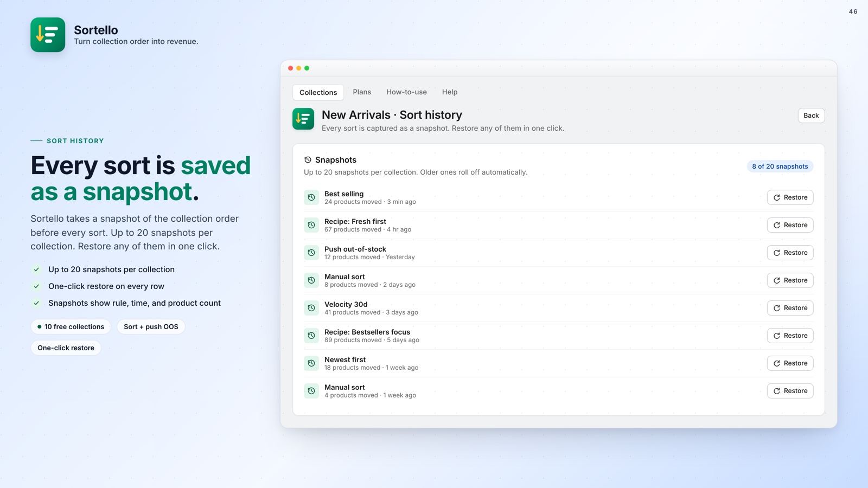Restore the Newest first snapshot

click(x=790, y=363)
